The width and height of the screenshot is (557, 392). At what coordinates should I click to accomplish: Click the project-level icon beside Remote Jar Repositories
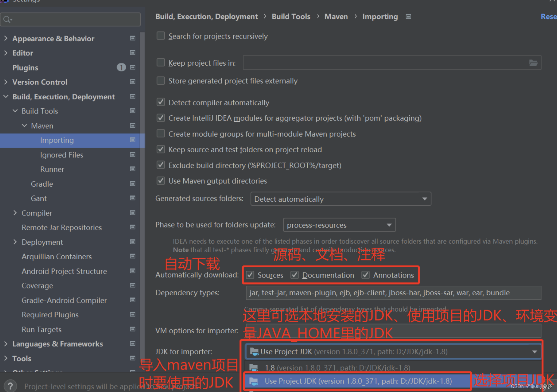click(x=132, y=227)
